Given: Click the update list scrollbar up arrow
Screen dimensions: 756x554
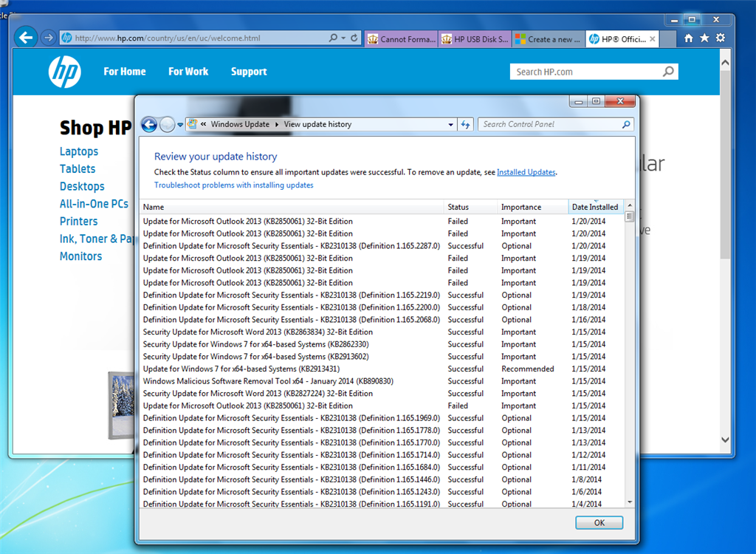Looking at the screenshot, I should [629, 205].
